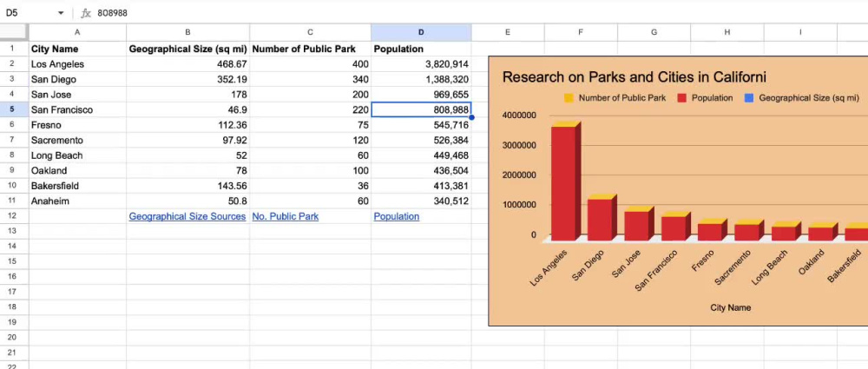Click the Geographical Size (sq mi) header cell

187,49
